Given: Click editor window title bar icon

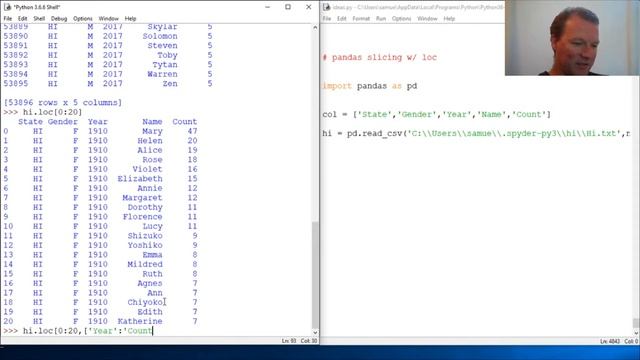Looking at the screenshot, I should point(327,7).
